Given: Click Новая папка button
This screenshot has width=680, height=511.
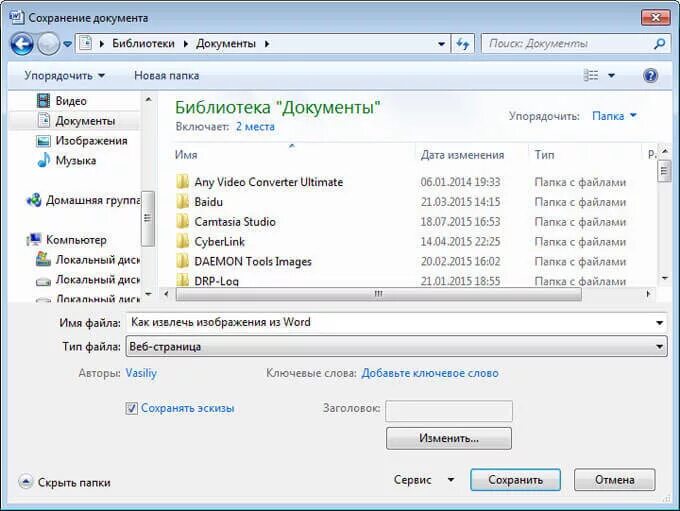Looking at the screenshot, I should coord(167,75).
